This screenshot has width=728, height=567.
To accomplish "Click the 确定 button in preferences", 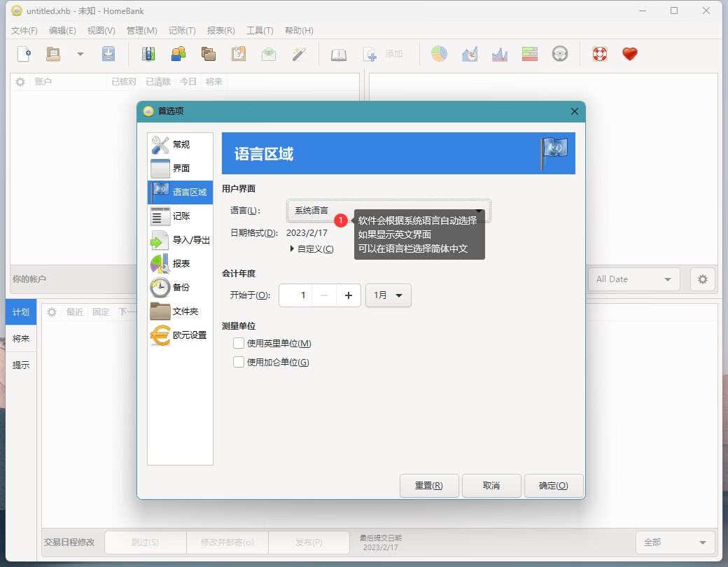I will coord(553,486).
